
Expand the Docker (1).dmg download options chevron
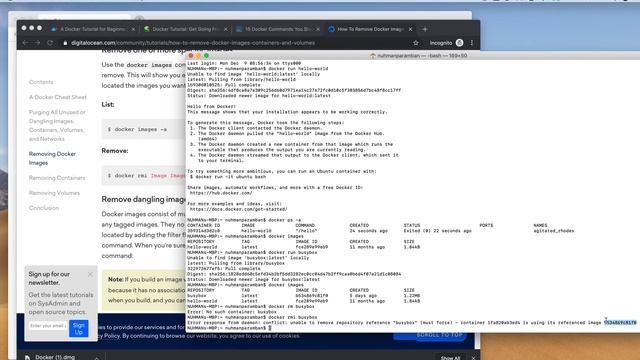(x=96, y=358)
